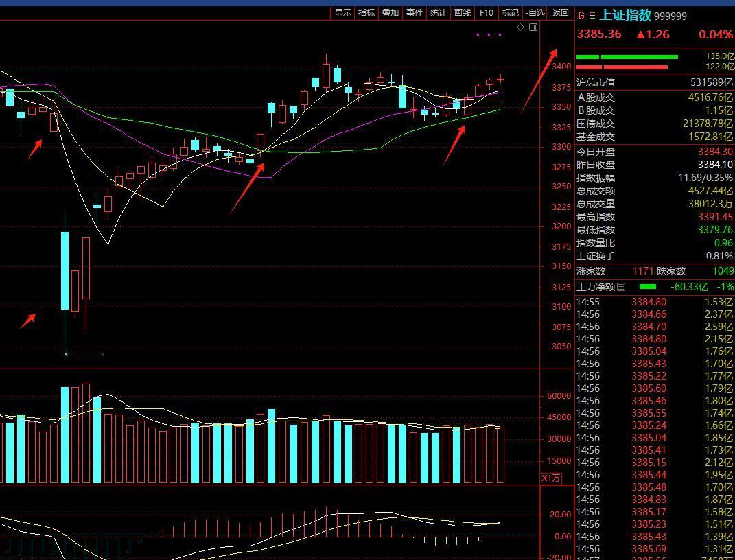735x560 pixels.
Task: Click the 指数量比 value 0.96
Action: 723,243
